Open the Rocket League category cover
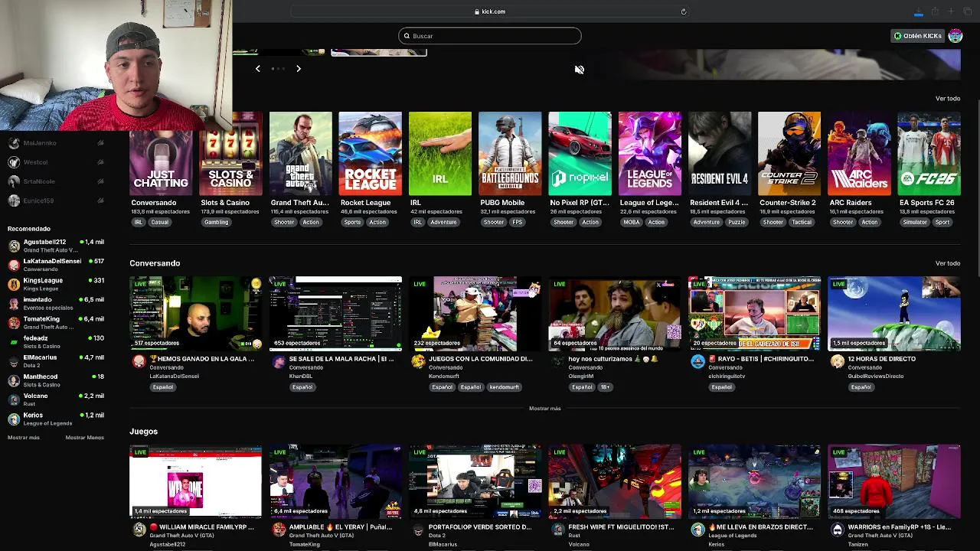This screenshot has height=551, width=980. pos(370,154)
